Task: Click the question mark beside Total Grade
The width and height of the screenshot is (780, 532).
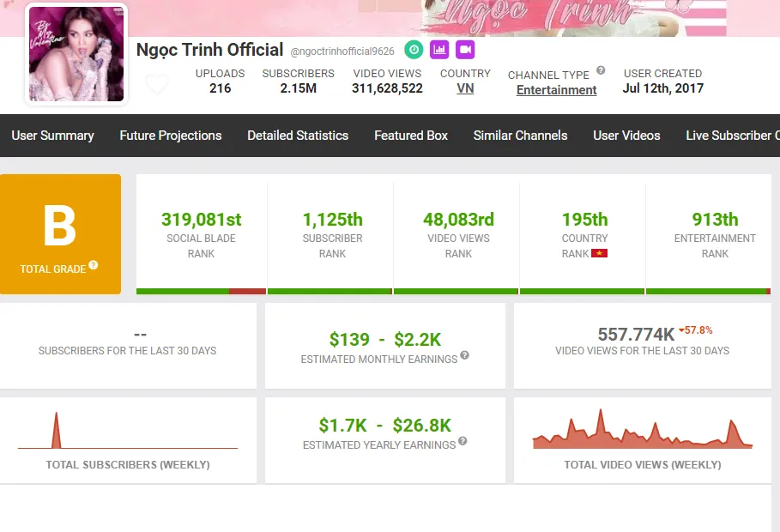Action: 94,265
